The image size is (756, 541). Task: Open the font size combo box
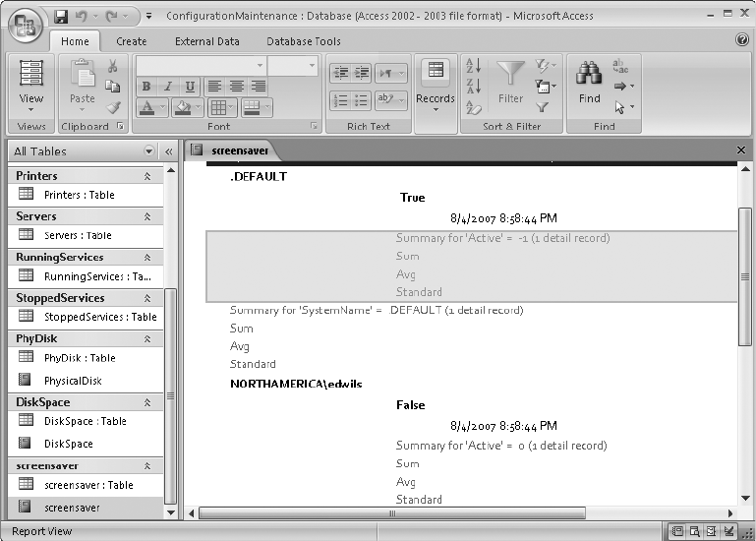(x=293, y=66)
